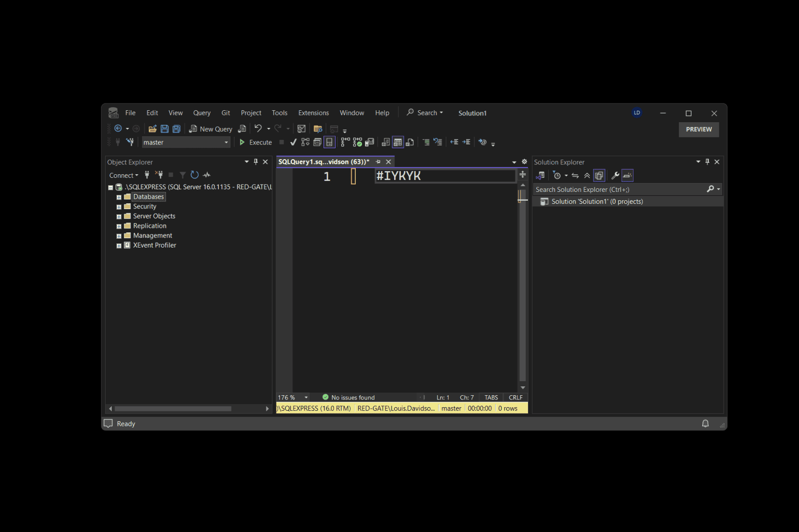Click the notifications bell in status bar
799x532 pixels.
(x=705, y=424)
